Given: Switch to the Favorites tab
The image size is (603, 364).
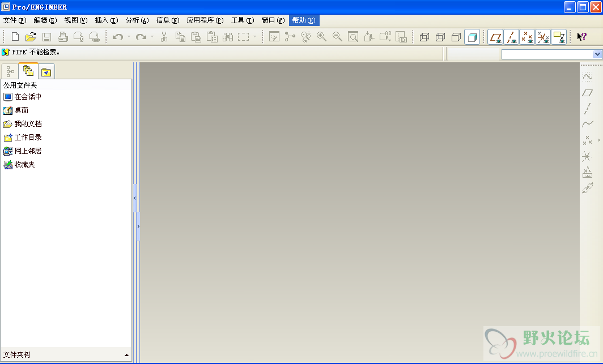Looking at the screenshot, I should click(x=46, y=71).
